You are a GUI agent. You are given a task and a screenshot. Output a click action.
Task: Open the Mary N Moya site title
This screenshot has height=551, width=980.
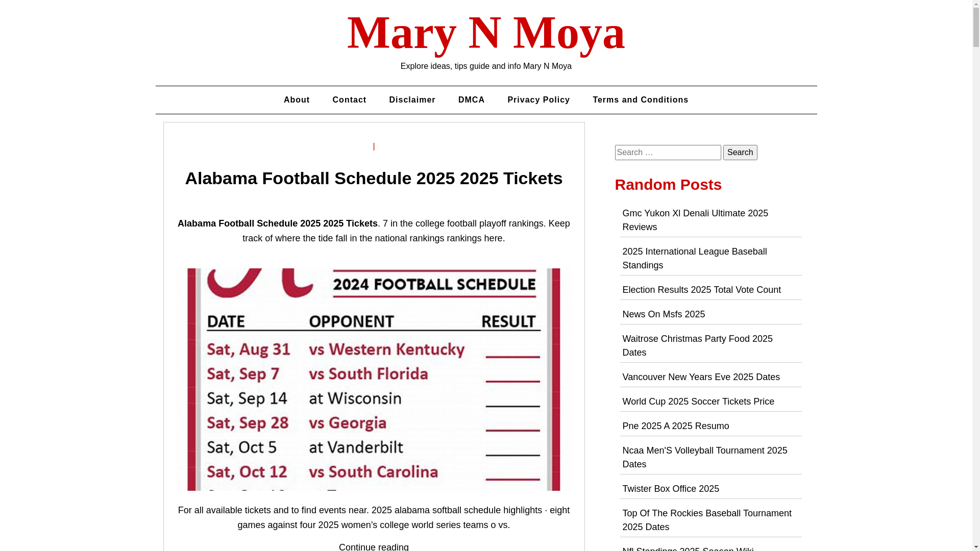(x=486, y=33)
